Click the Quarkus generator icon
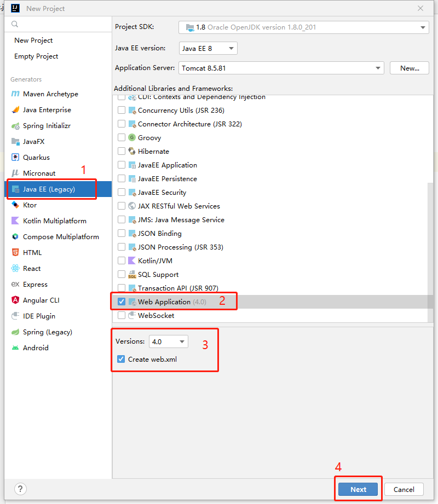 click(15, 157)
